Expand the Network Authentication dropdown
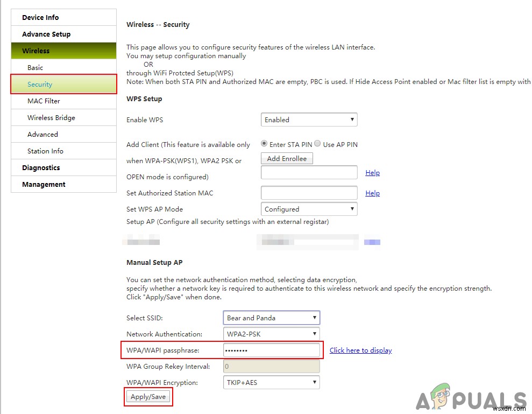 [x=271, y=334]
